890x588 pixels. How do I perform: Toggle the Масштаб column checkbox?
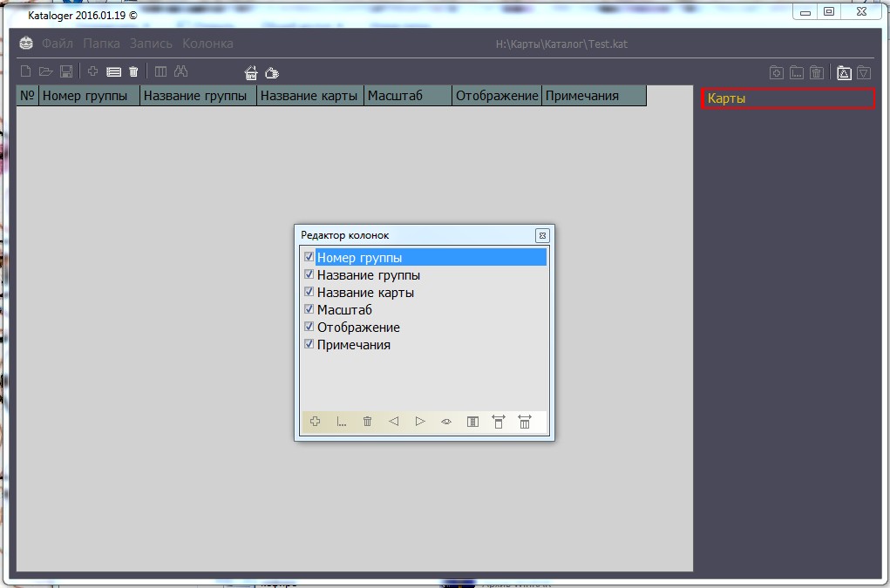pos(309,309)
